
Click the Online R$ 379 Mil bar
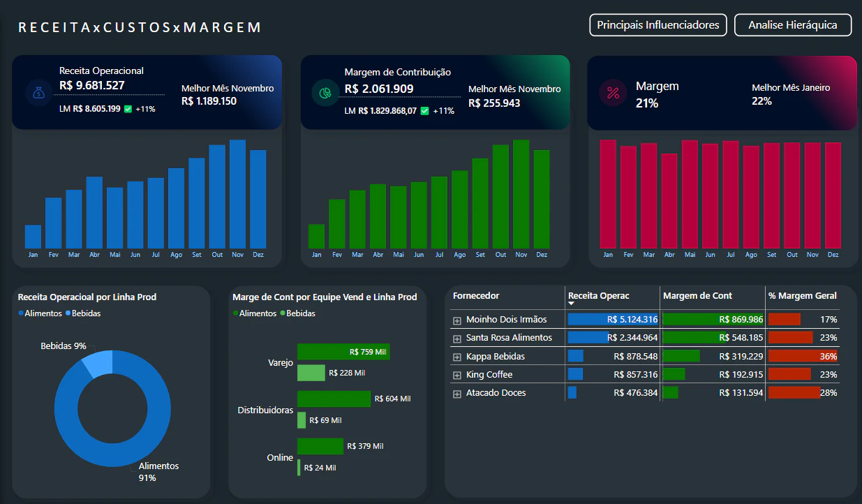(x=320, y=446)
